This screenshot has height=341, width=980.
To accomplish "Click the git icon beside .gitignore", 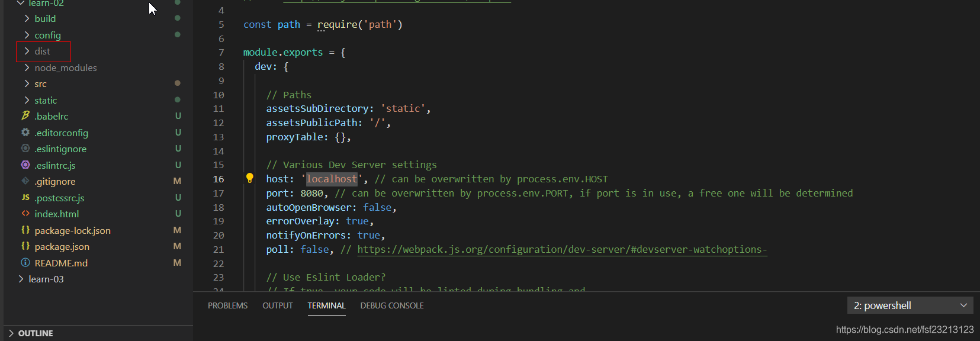I will (25, 181).
